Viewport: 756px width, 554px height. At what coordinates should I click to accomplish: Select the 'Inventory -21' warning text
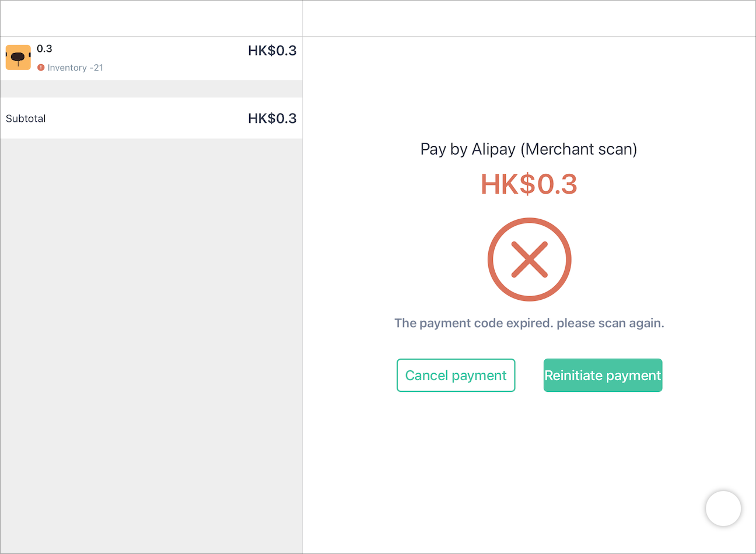click(75, 68)
